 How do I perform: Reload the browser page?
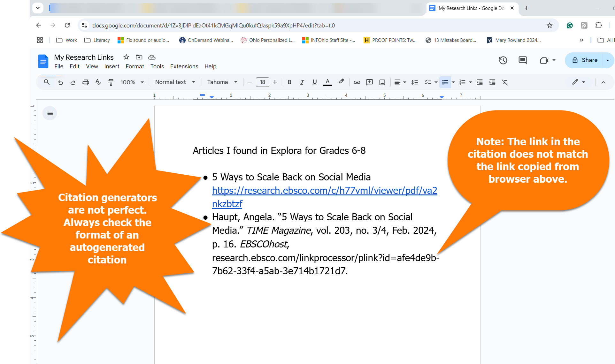coord(67,25)
